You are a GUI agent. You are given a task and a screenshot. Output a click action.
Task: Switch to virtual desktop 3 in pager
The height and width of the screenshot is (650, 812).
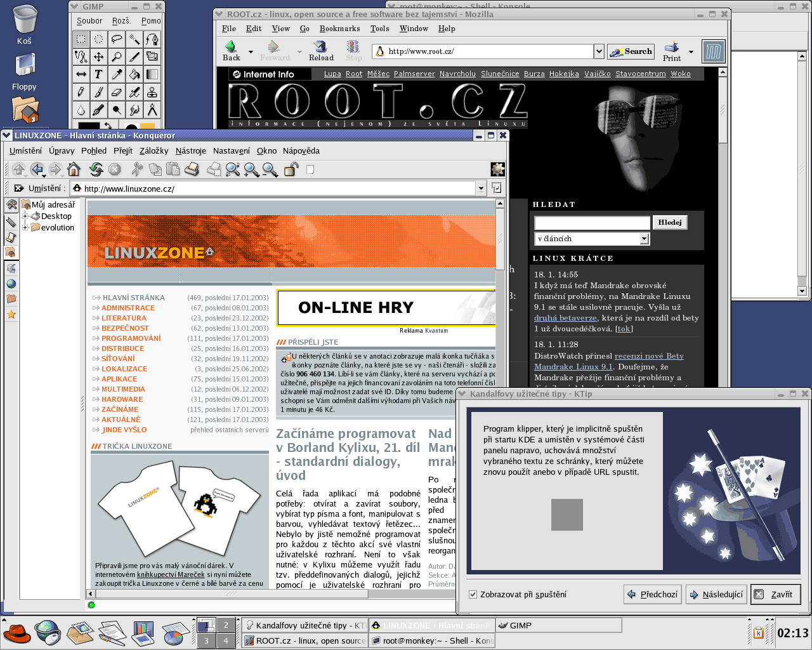click(x=206, y=640)
